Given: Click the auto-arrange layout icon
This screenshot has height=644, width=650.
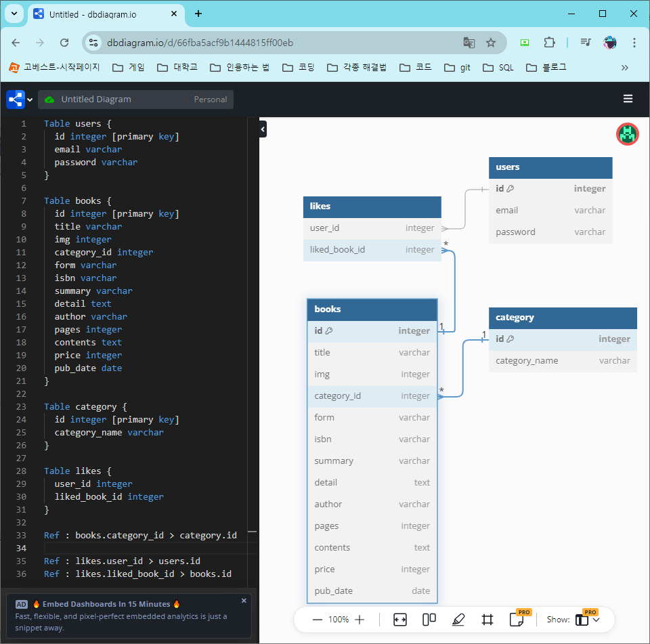Looking at the screenshot, I should pos(429,620).
